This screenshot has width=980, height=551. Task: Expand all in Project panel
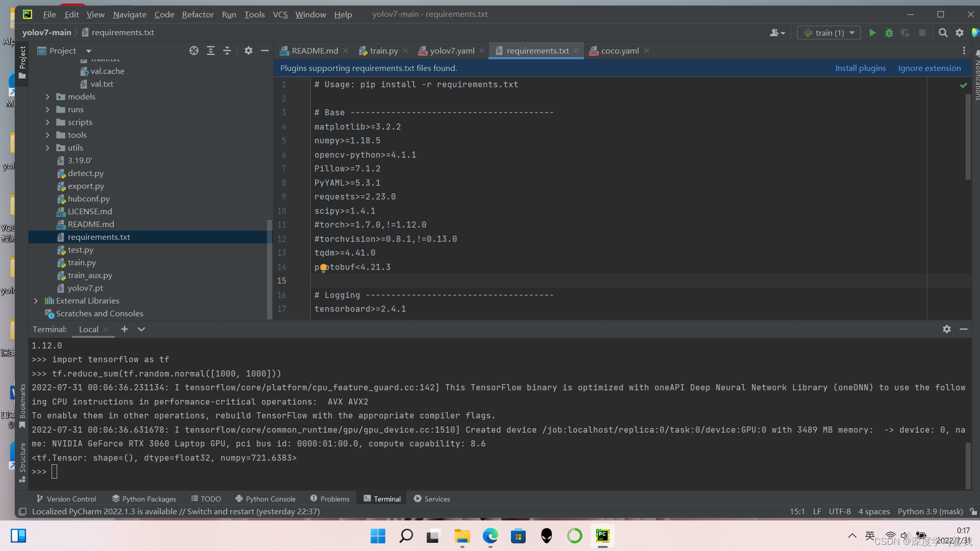(x=210, y=51)
